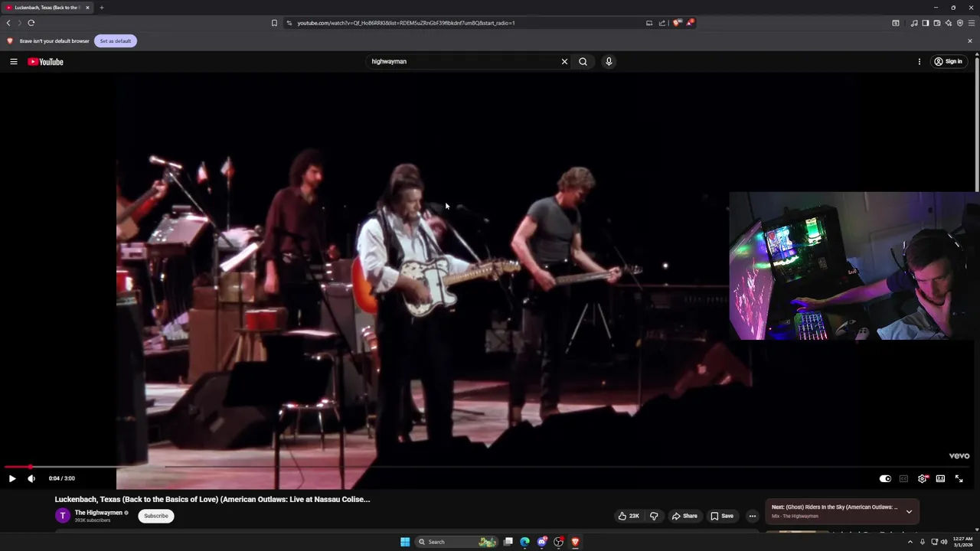Open The Highwaymen channel name link
The height and width of the screenshot is (551, 980).
click(x=99, y=513)
